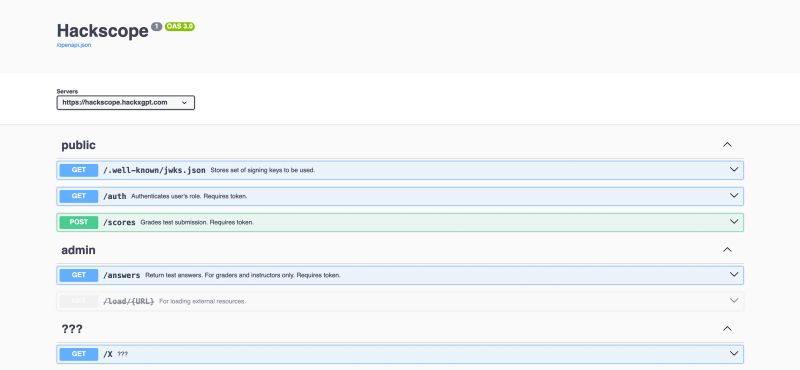Click POST badge for /scores

tap(79, 222)
